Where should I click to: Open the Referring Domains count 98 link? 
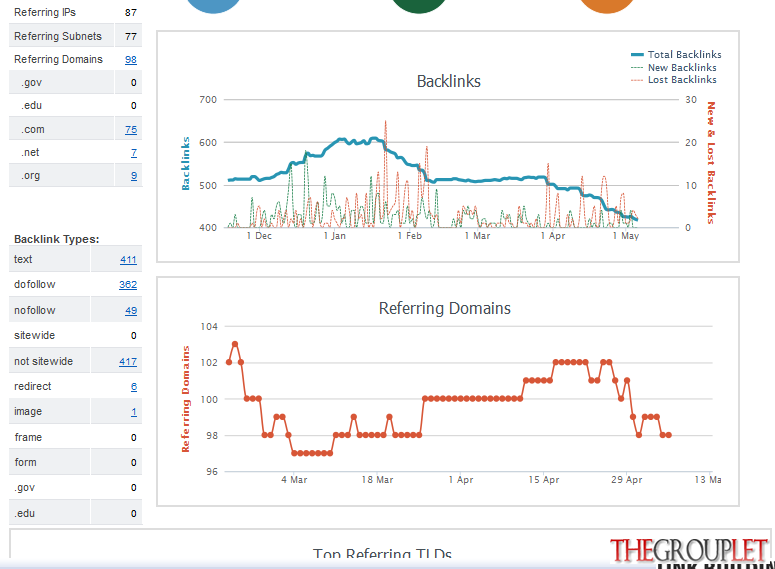coord(130,60)
